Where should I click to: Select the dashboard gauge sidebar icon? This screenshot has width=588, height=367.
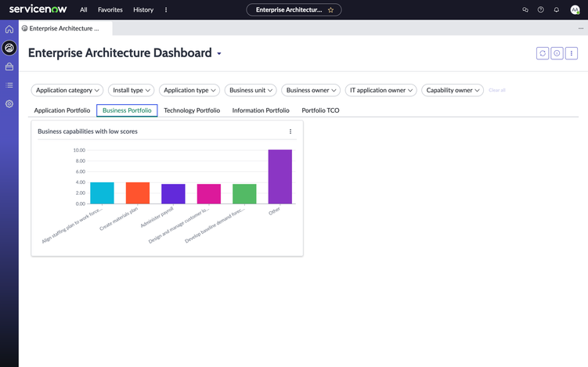(9, 48)
